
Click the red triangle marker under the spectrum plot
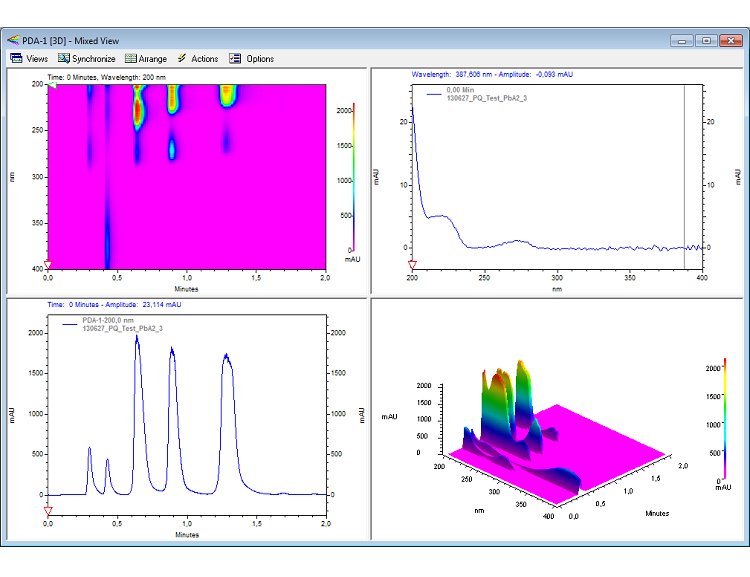[x=412, y=266]
